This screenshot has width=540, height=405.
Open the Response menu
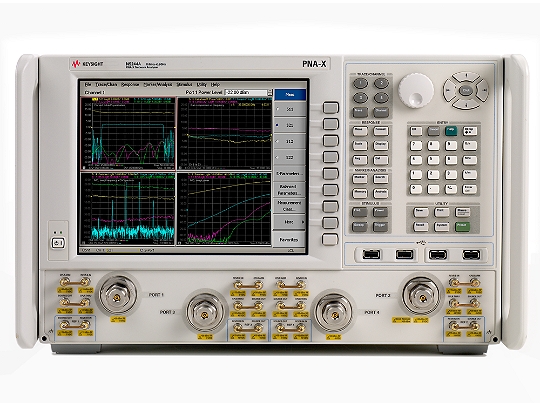(x=130, y=85)
